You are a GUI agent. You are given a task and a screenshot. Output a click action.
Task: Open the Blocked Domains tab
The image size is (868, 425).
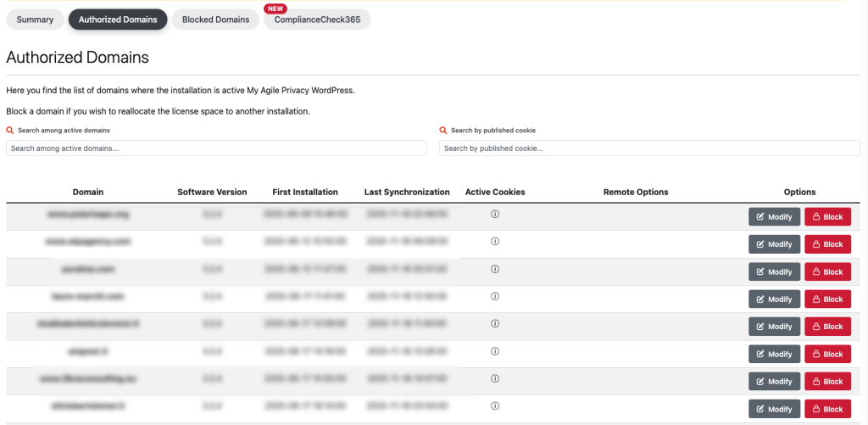pyautogui.click(x=215, y=20)
